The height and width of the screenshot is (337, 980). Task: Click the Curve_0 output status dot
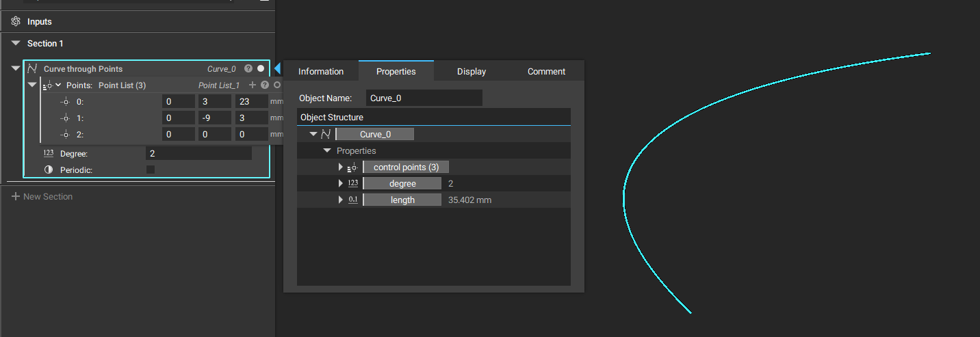click(261, 69)
